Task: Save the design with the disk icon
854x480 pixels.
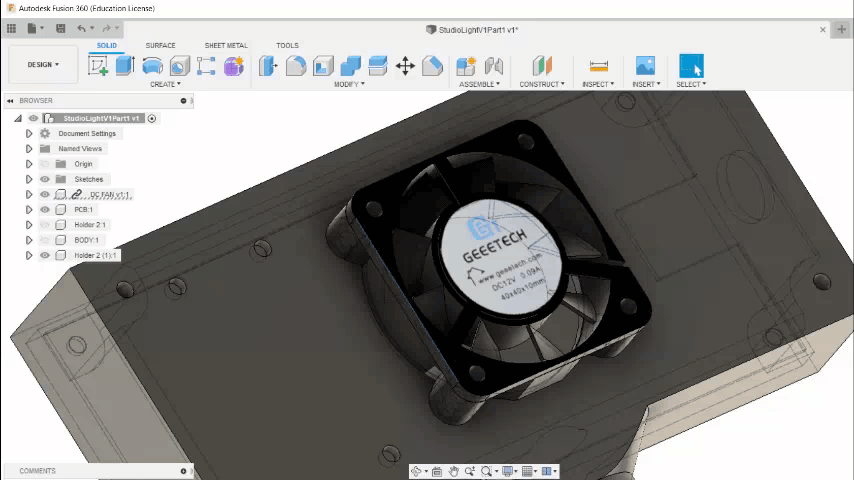Action: [x=60, y=28]
